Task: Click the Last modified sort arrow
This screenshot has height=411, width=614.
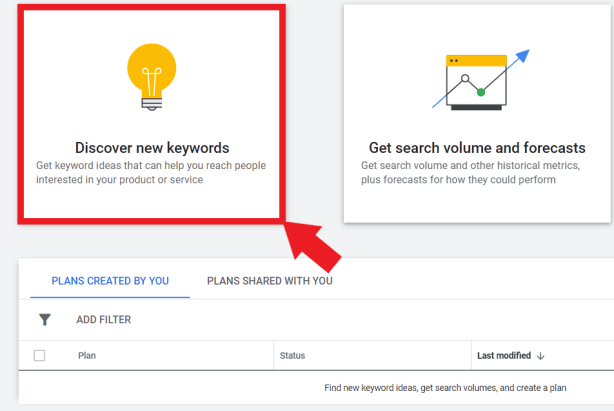Action: (540, 356)
